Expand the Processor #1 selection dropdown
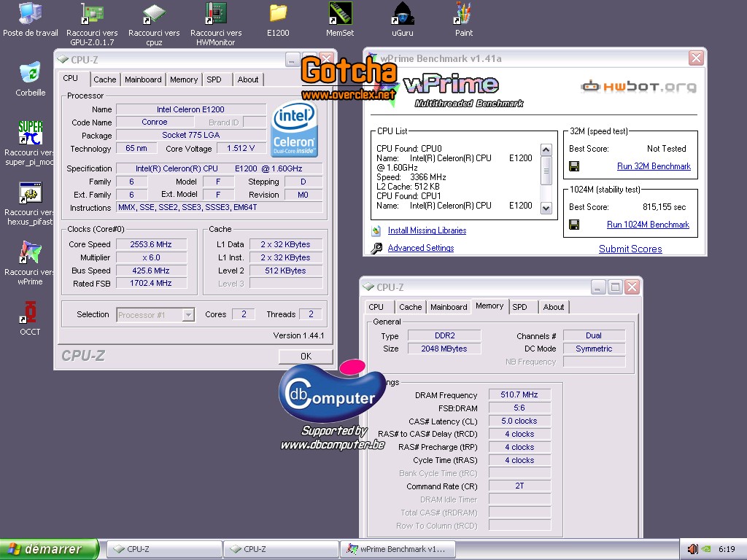This screenshot has height=560, width=747. (x=189, y=315)
